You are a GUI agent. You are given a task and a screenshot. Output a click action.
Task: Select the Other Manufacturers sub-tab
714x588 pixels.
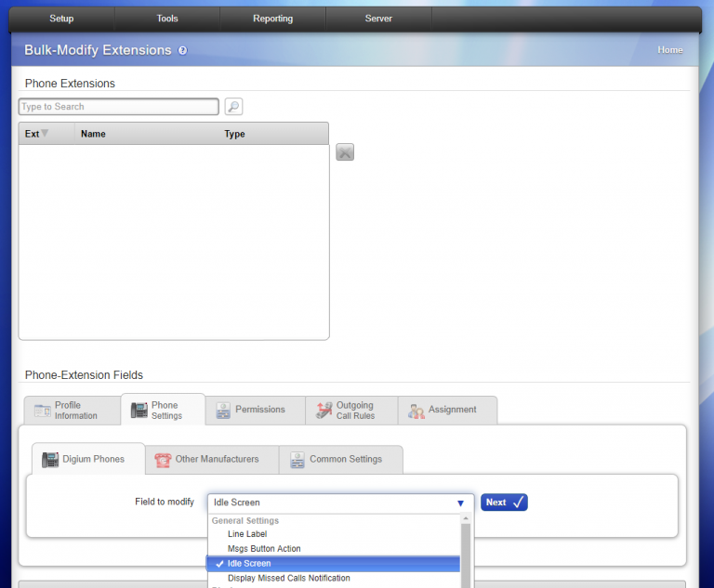(212, 460)
